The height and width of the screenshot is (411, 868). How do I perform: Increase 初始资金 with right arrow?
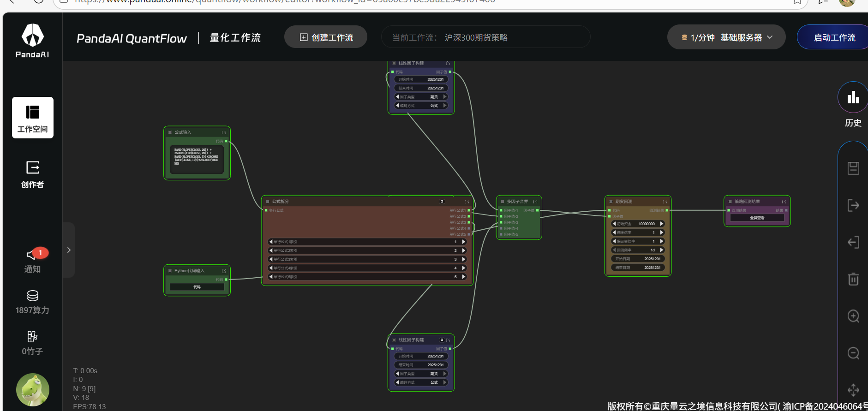click(x=662, y=224)
